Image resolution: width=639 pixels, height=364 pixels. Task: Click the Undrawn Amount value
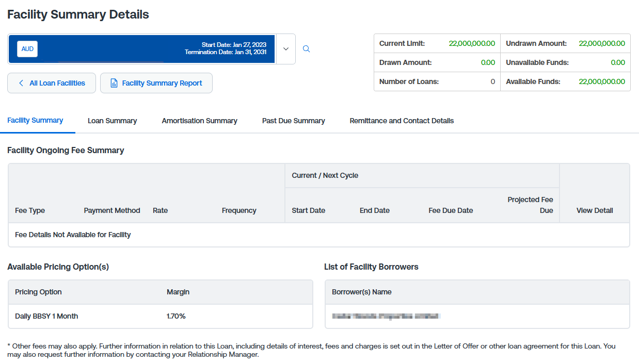pyautogui.click(x=602, y=43)
